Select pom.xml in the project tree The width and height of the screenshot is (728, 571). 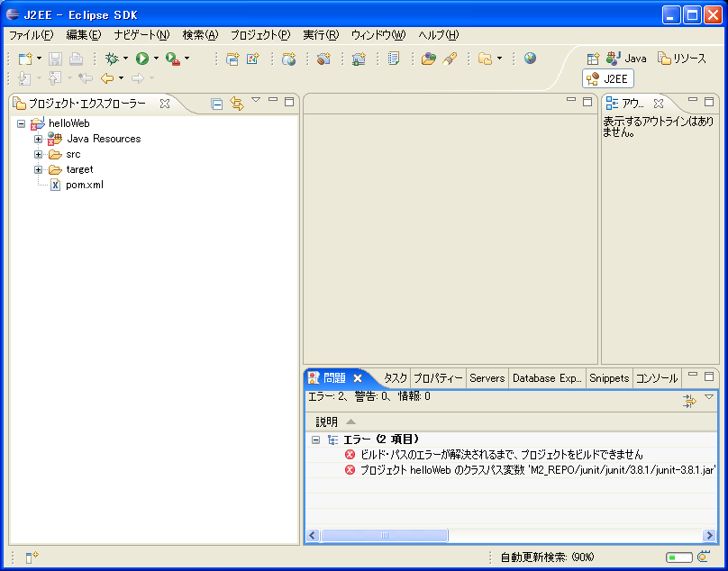(x=84, y=185)
